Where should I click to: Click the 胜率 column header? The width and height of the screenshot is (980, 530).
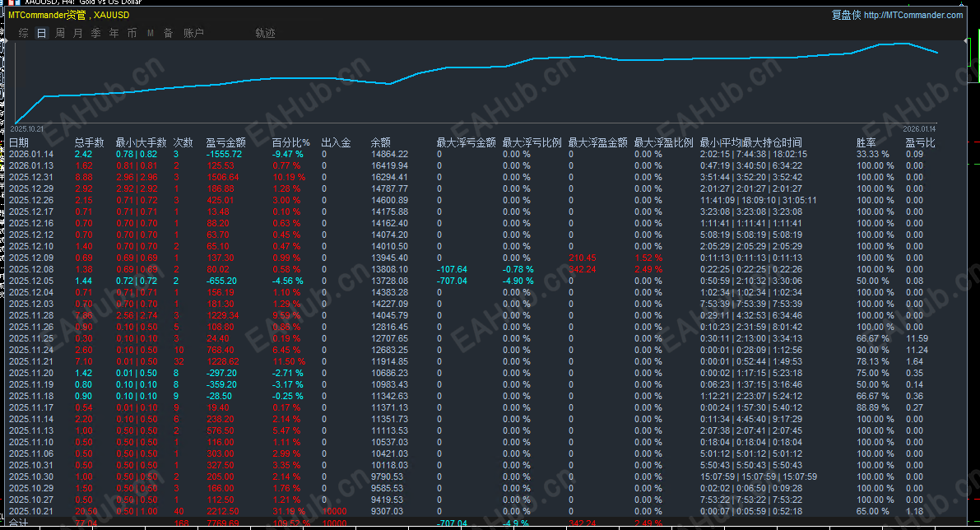pyautogui.click(x=866, y=142)
